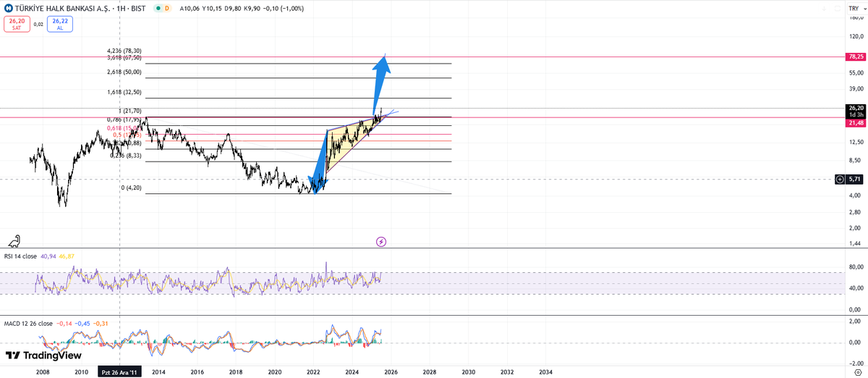Select the RSI 14 close indicator legend
Screen dimensions: 868x378
pos(21,256)
